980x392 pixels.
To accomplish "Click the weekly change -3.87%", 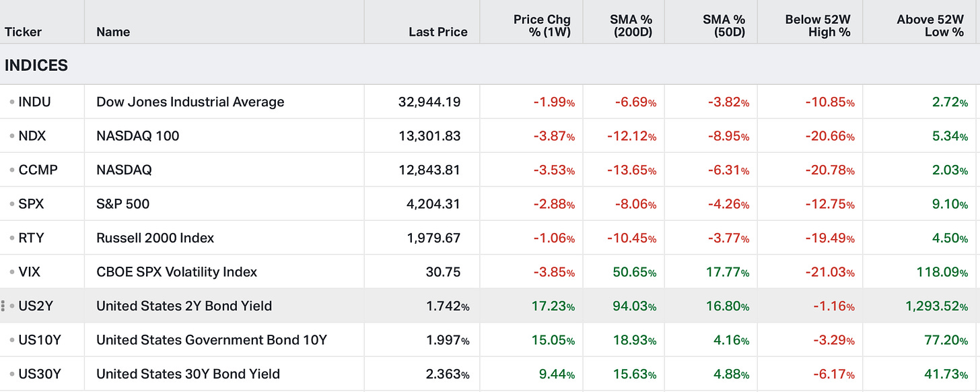I will point(554,136).
